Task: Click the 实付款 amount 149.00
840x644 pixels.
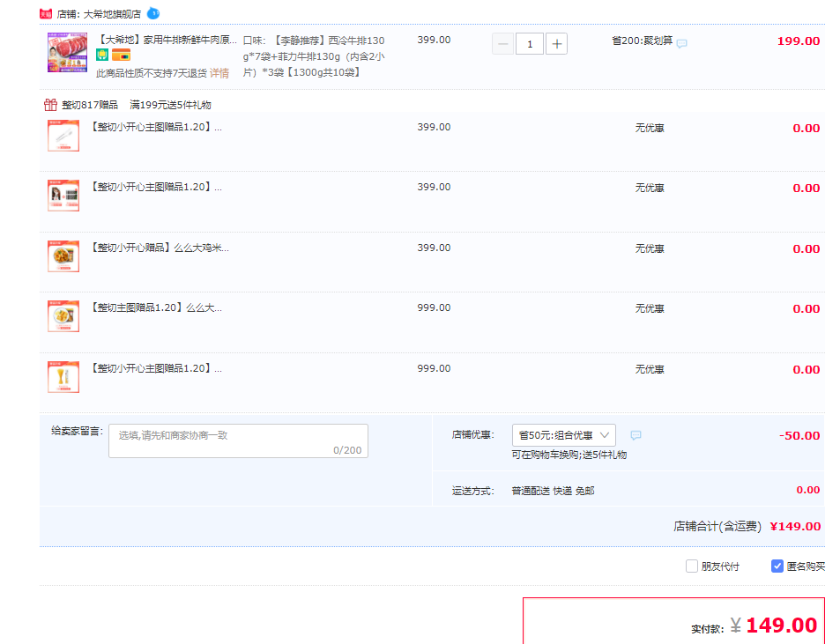Action: pyautogui.click(x=781, y=625)
